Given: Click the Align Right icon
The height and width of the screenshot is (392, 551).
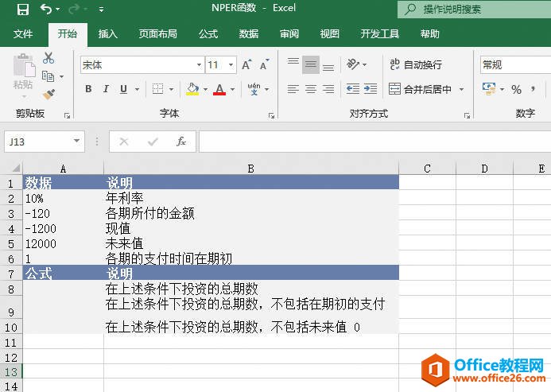Looking at the screenshot, I should tap(328, 89).
